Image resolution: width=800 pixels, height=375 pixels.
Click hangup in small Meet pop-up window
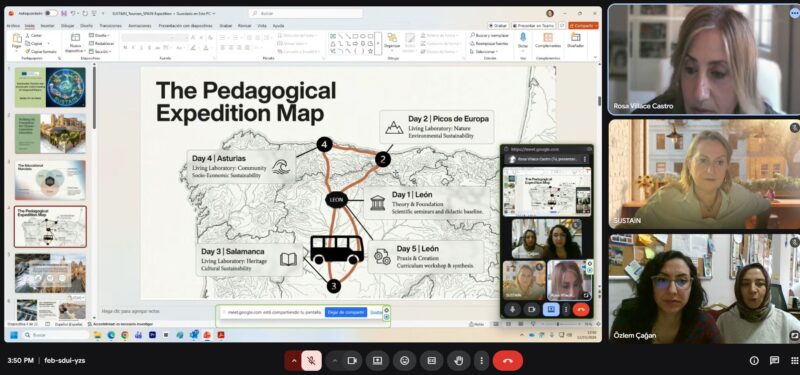click(x=581, y=309)
